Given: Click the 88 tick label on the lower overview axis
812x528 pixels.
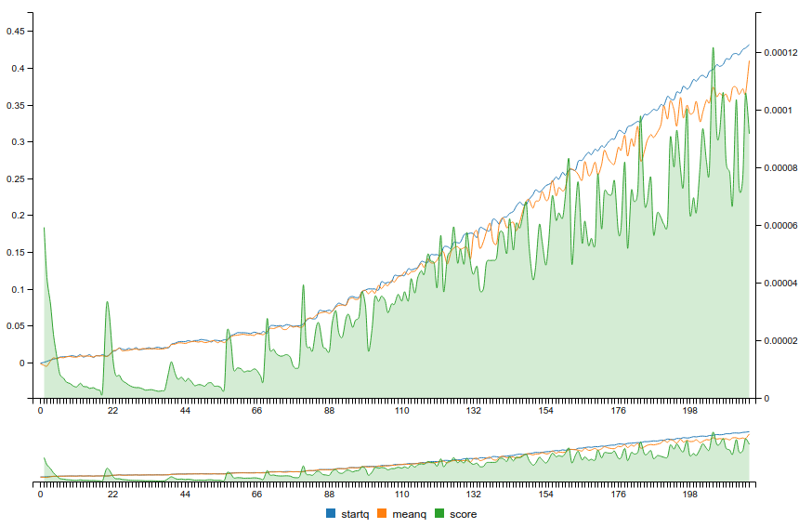Looking at the screenshot, I should (x=330, y=495).
